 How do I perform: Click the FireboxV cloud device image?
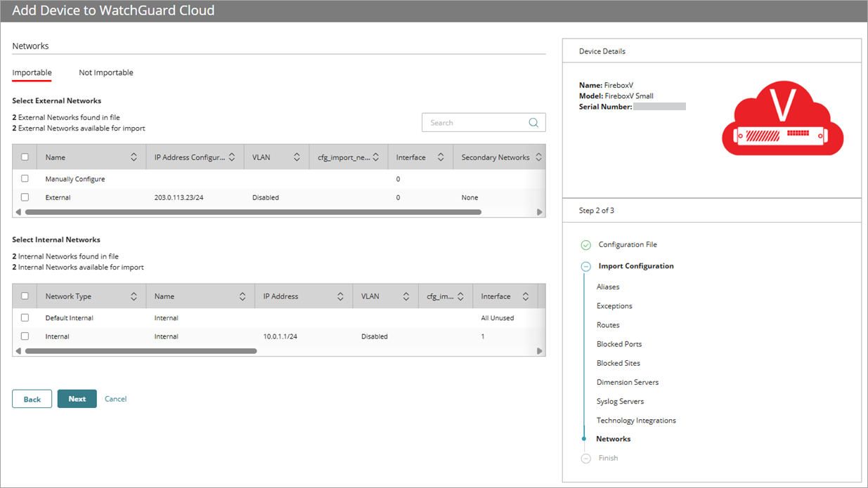782,119
